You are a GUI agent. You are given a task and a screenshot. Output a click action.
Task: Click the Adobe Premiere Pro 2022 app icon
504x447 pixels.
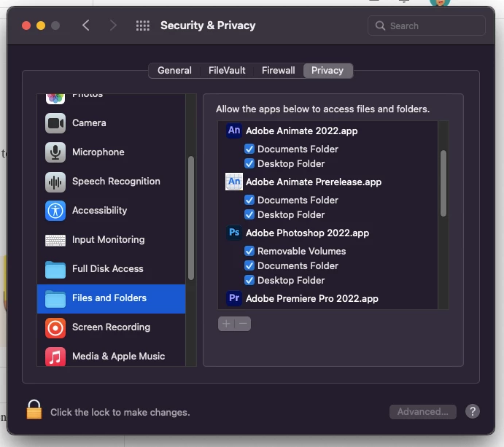coord(234,298)
